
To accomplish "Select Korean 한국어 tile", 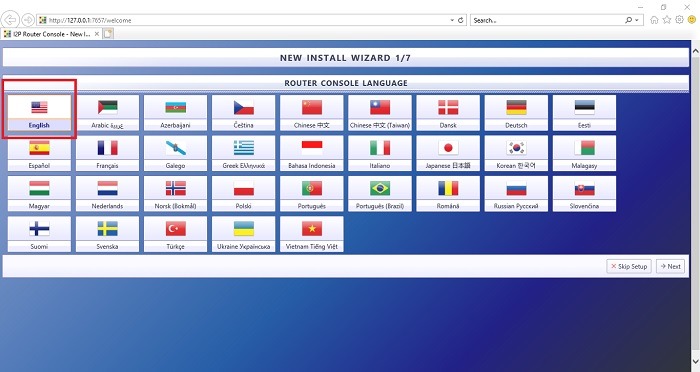I will pos(516,153).
